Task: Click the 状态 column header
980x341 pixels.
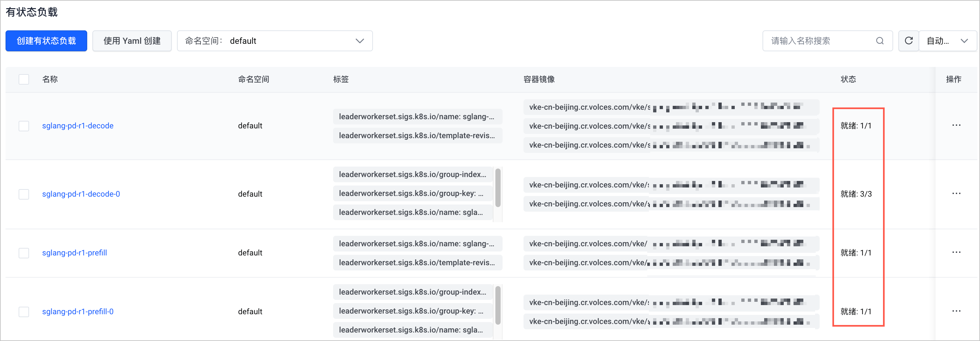Action: tap(848, 79)
